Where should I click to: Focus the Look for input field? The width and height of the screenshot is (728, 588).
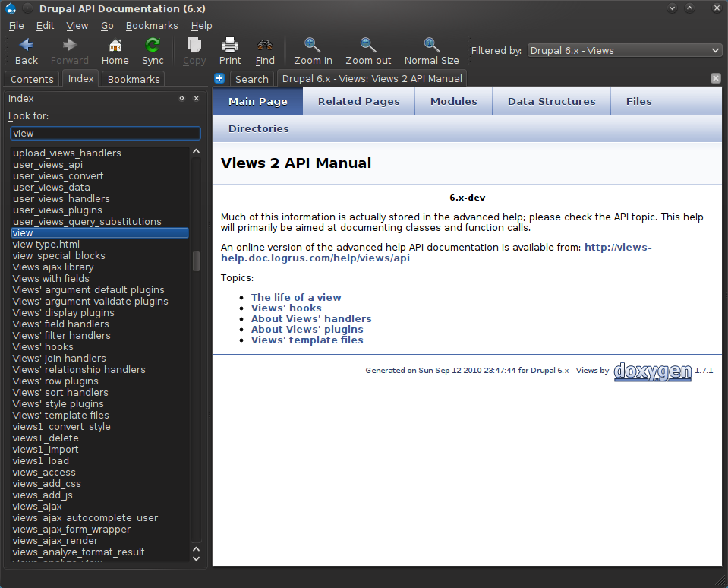[106, 133]
